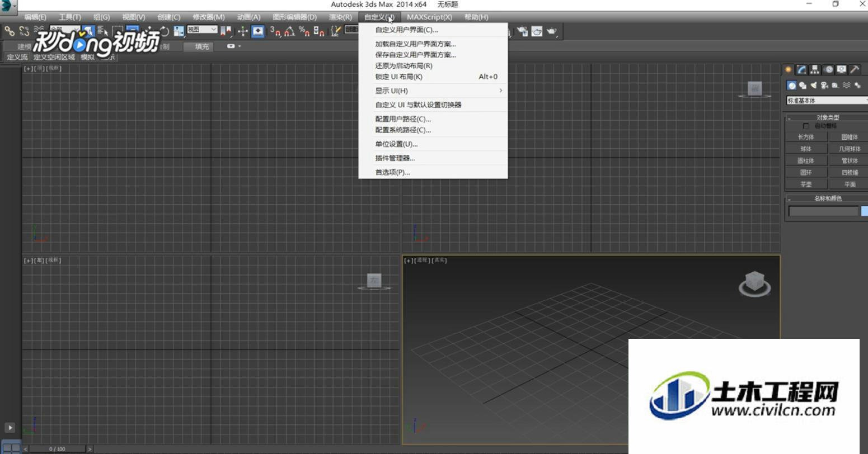The image size is (868, 454).
Task: Click Use Pivot Point Center icon
Action: pyautogui.click(x=226, y=31)
